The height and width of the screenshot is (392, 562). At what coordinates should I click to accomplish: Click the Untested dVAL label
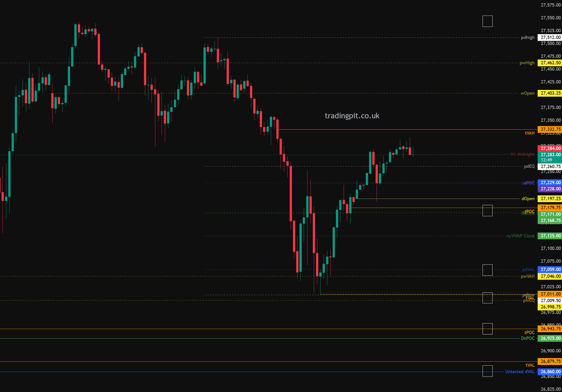[520, 372]
